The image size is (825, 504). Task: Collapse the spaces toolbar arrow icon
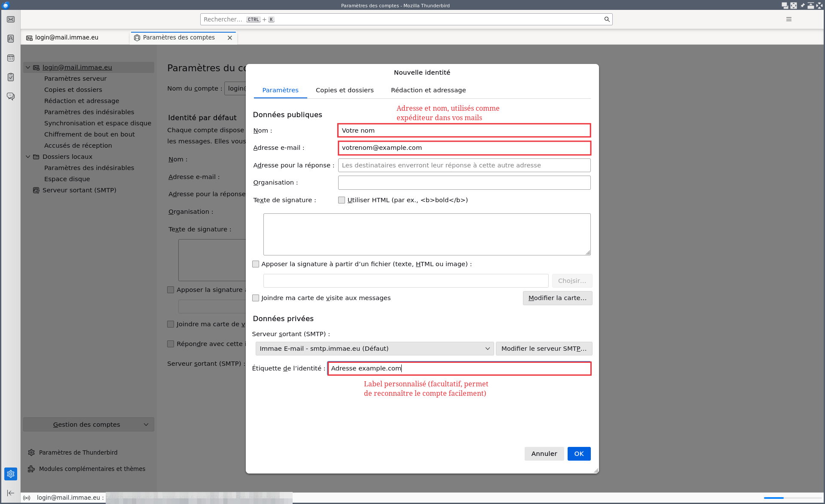coord(11,493)
